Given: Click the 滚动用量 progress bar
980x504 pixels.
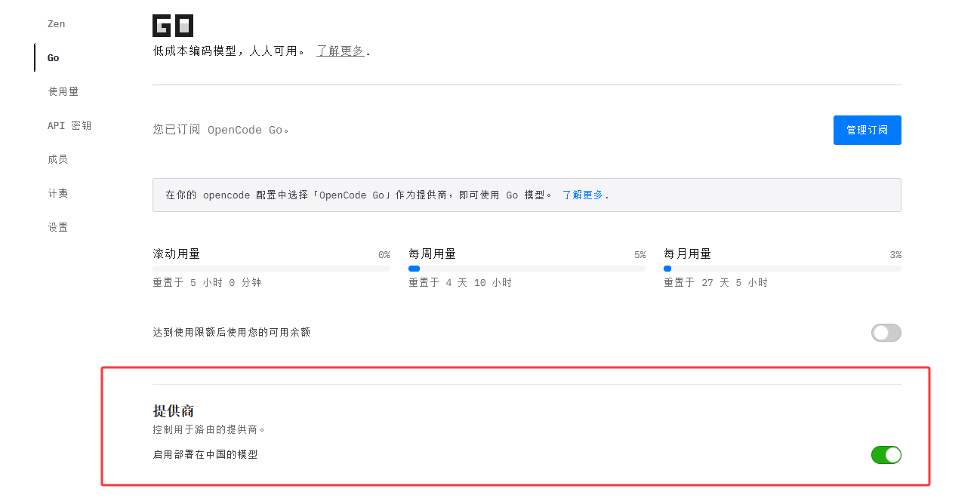Looking at the screenshot, I should click(x=271, y=269).
